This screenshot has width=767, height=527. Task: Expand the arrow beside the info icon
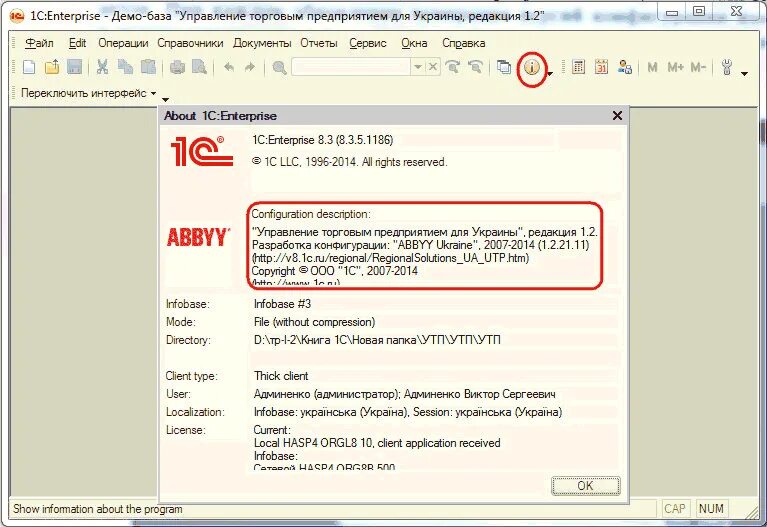[x=550, y=74]
